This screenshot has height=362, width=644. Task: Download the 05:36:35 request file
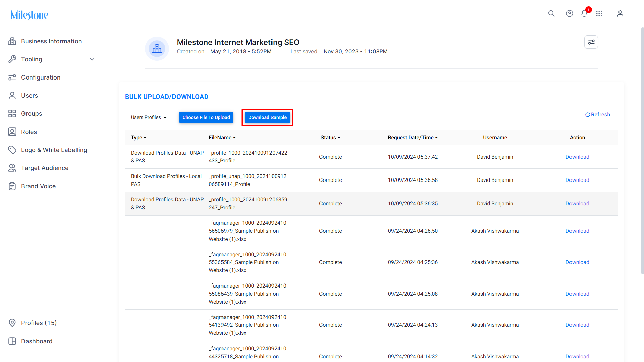coord(577,204)
